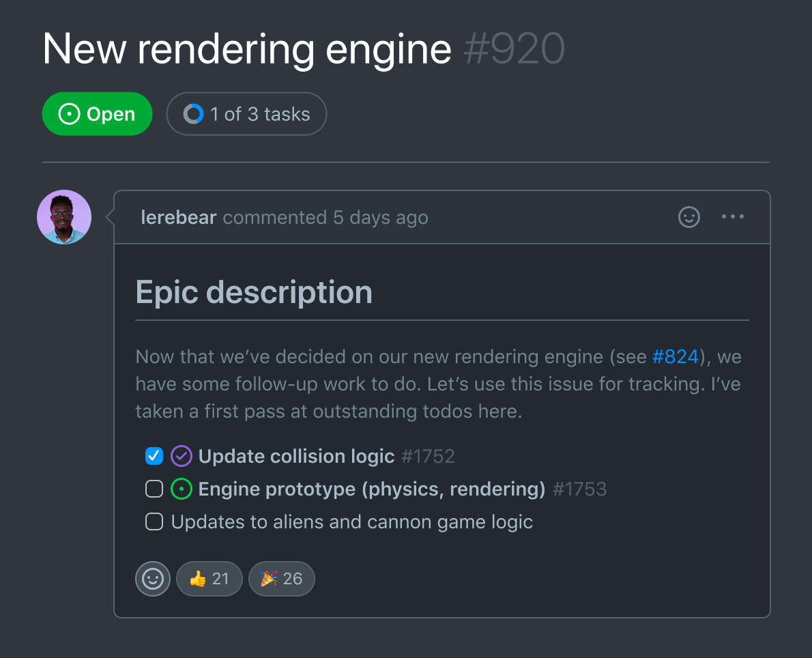This screenshot has width=812, height=658.
Task: Click the task progress ring icon
Action: point(194,114)
